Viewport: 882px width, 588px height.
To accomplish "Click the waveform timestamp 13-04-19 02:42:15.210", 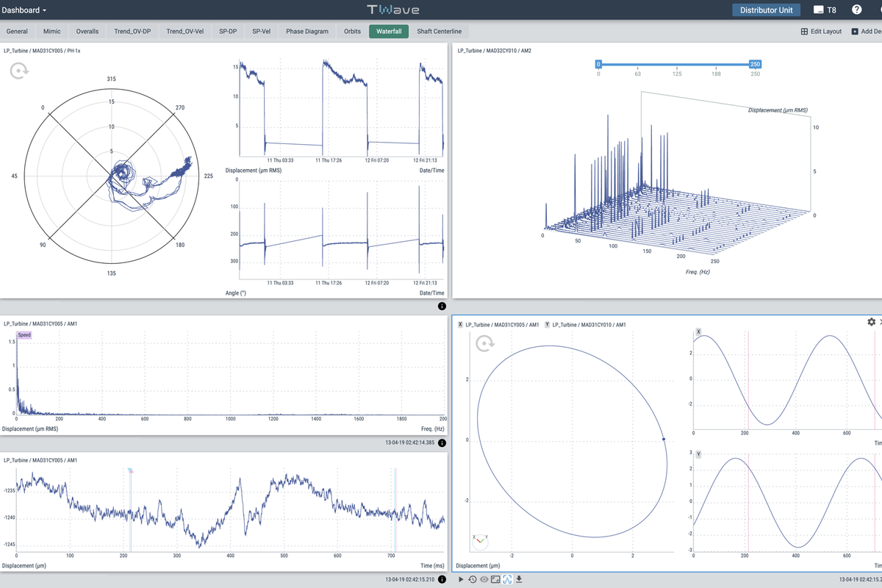I will pyautogui.click(x=409, y=579).
